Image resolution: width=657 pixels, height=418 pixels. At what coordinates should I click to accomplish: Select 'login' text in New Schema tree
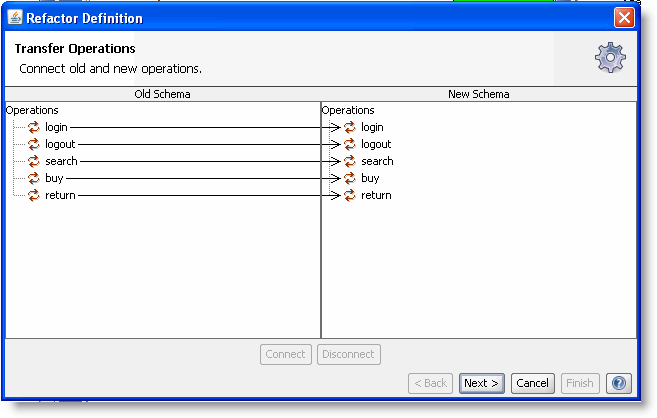point(372,127)
